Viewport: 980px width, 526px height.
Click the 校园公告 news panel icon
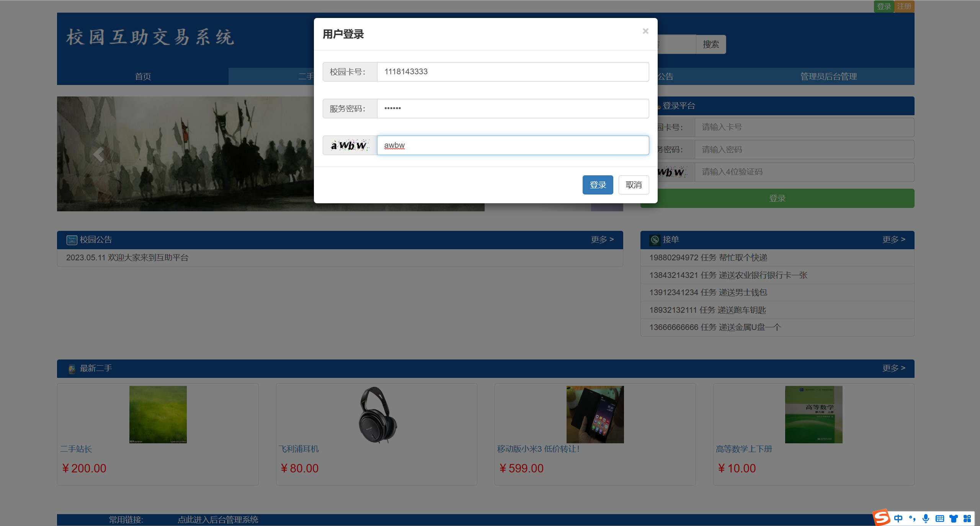71,240
